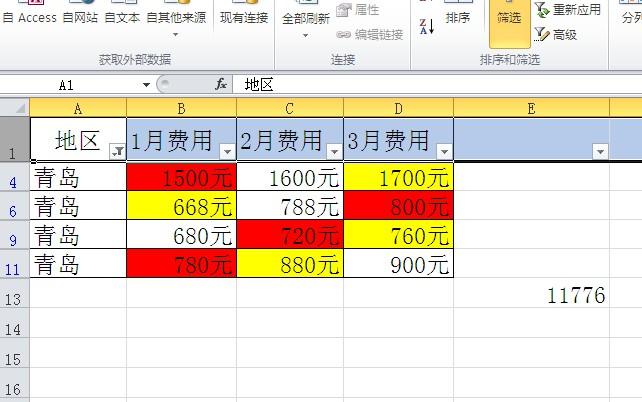Open filter dropdown in column E header cell

(x=601, y=152)
